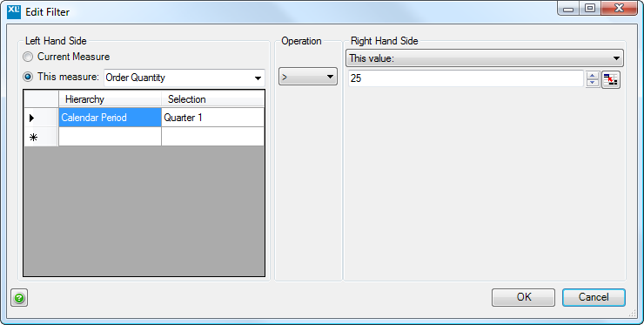Viewport: 644px width, 325px height.
Task: Click the current row arrow indicator
Action: point(32,118)
